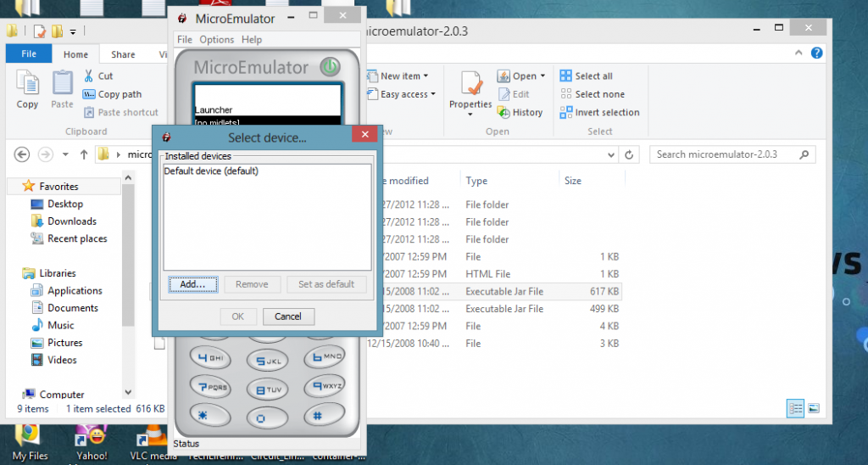Viewport: 868px width, 465px height.
Task: Click Cancel in the Select device dialog
Action: click(x=288, y=317)
